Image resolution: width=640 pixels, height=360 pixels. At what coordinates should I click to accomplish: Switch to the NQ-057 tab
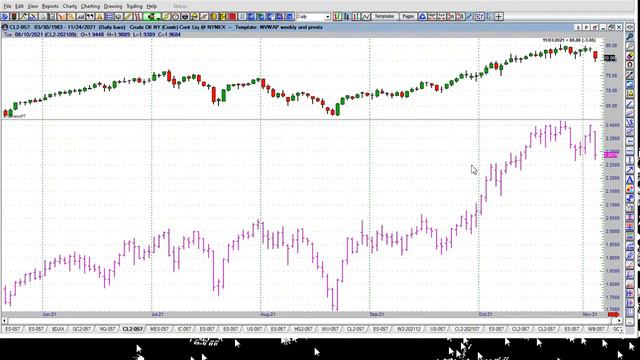[108, 329]
